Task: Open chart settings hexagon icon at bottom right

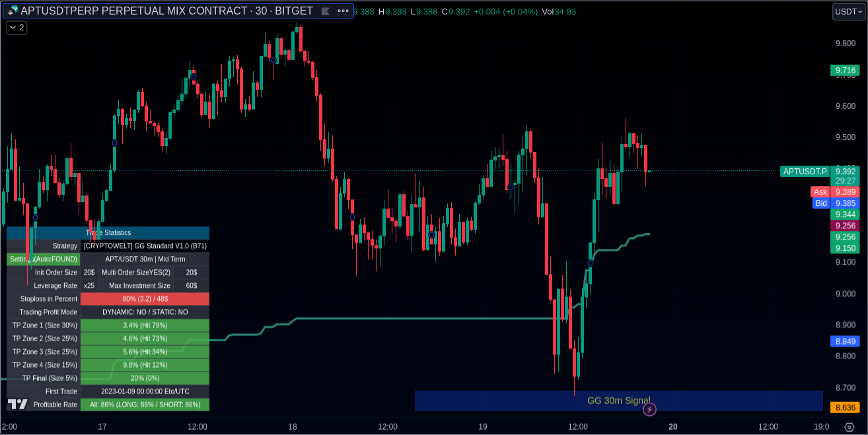Action: pos(850,427)
